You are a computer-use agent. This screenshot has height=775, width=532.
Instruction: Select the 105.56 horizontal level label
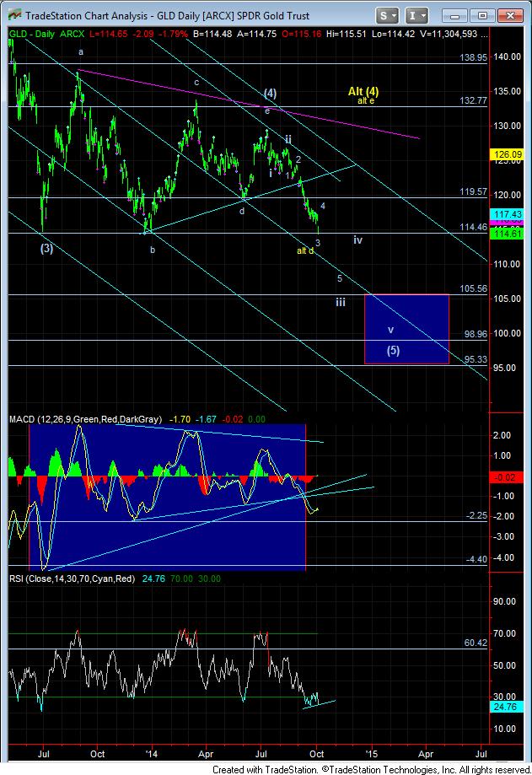pyautogui.click(x=473, y=288)
